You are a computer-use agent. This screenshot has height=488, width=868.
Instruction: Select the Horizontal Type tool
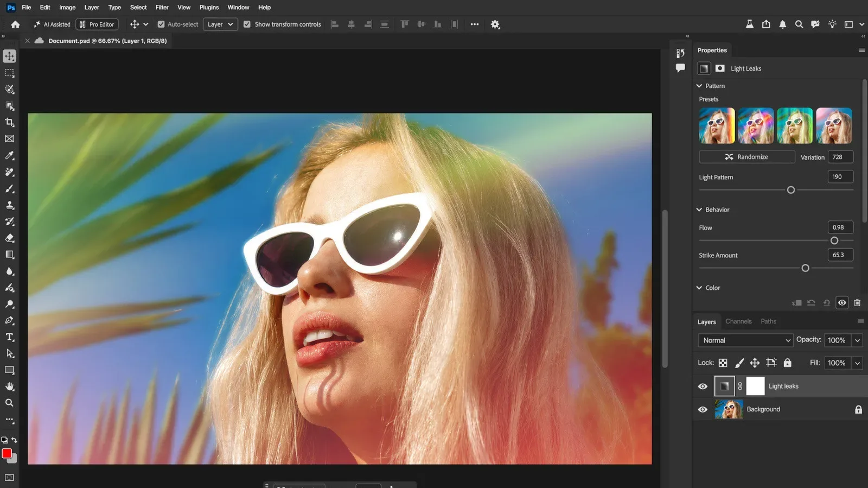pyautogui.click(x=9, y=337)
